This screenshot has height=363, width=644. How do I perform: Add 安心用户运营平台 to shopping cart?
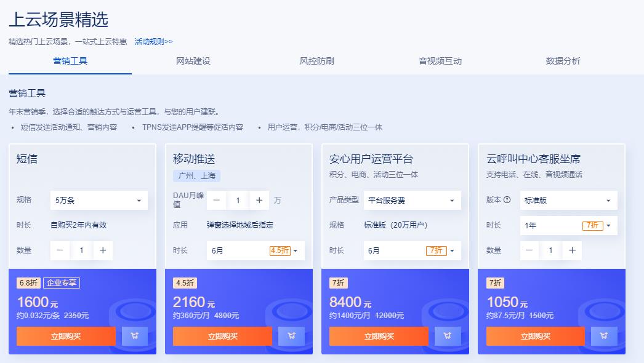pyautogui.click(x=448, y=337)
